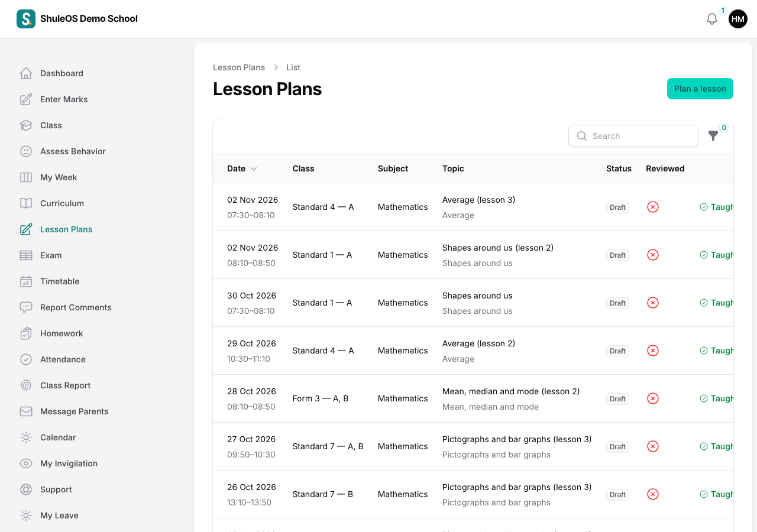757x532 pixels.
Task: Open Curriculum from sidebar
Action: click(62, 203)
